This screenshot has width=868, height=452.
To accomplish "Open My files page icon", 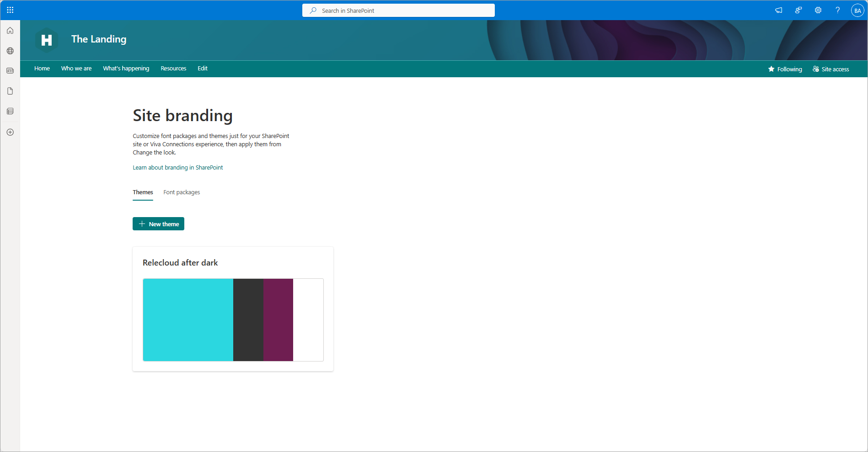I will [10, 91].
